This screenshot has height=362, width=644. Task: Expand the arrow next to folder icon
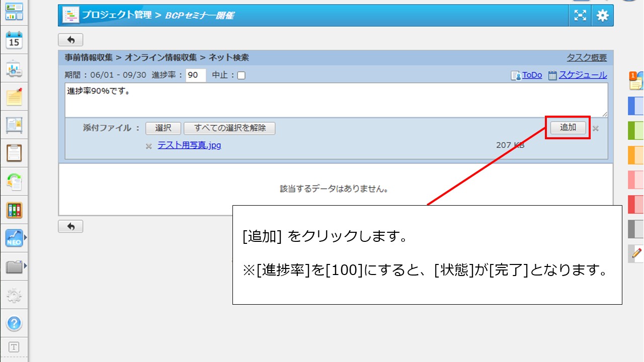pos(25,265)
